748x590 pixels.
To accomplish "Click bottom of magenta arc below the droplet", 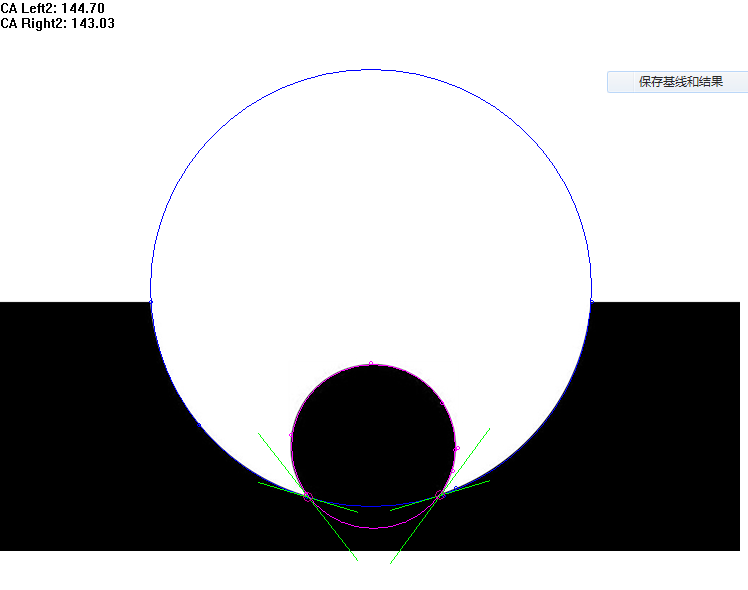I will (x=373, y=527).
